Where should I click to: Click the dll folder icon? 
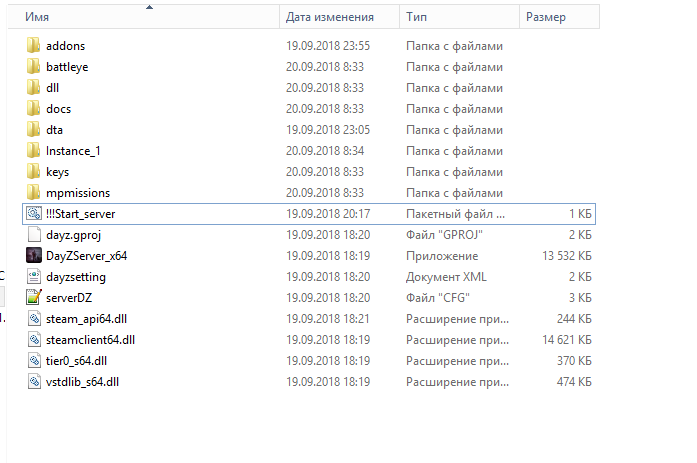[x=33, y=88]
